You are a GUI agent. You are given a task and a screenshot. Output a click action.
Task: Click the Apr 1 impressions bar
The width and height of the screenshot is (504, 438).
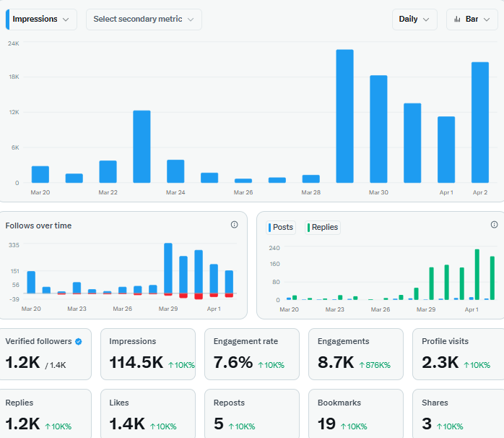[x=446, y=150]
